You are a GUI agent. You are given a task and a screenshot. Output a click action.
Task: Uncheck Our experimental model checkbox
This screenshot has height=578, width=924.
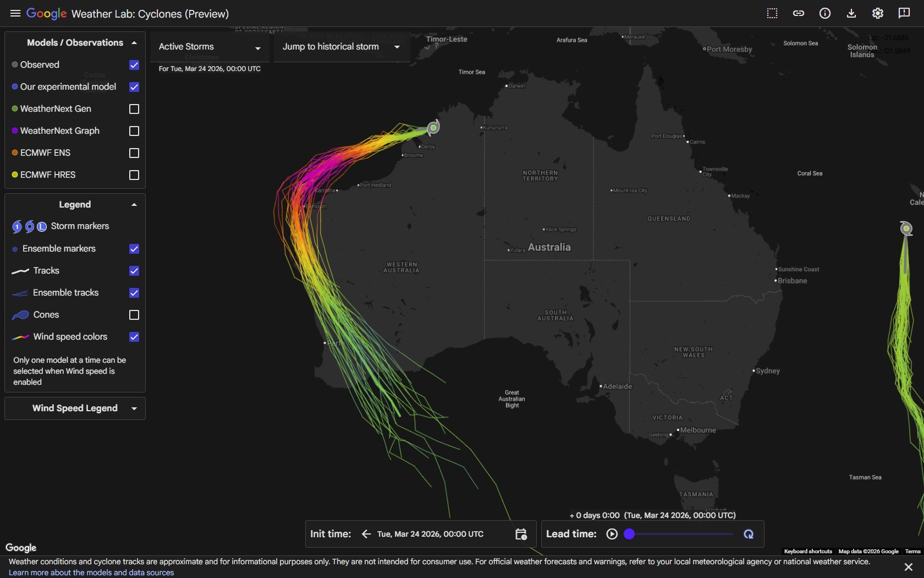pos(134,87)
